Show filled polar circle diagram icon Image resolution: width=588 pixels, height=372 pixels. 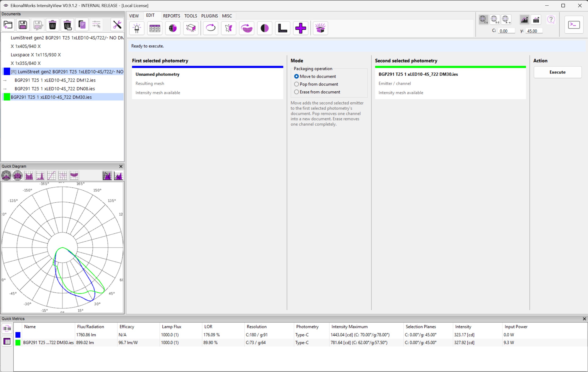click(x=18, y=176)
